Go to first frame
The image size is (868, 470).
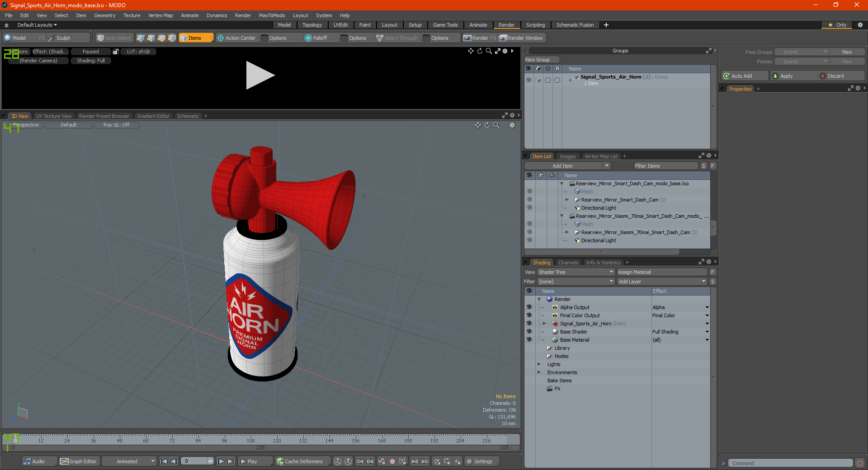[x=164, y=461]
